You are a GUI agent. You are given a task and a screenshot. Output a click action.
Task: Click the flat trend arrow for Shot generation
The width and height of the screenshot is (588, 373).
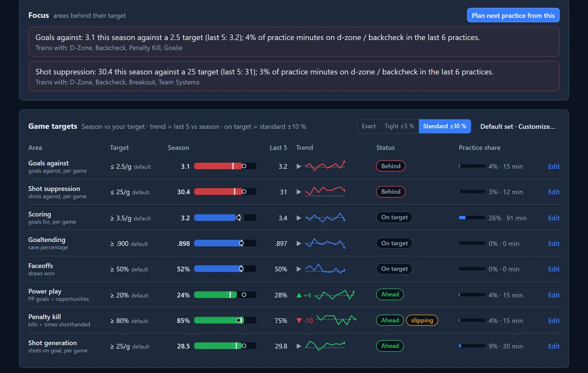point(299,346)
